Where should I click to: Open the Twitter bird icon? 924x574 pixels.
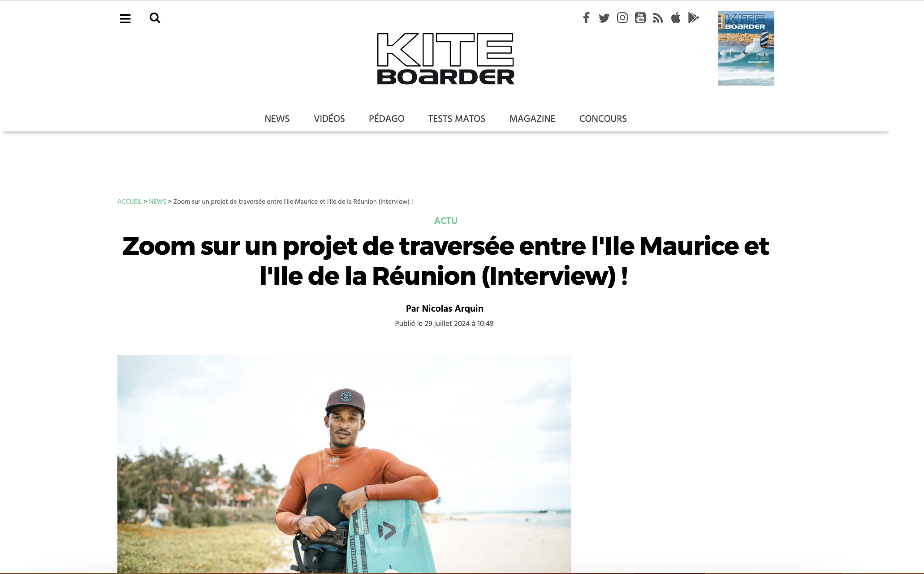pos(604,18)
